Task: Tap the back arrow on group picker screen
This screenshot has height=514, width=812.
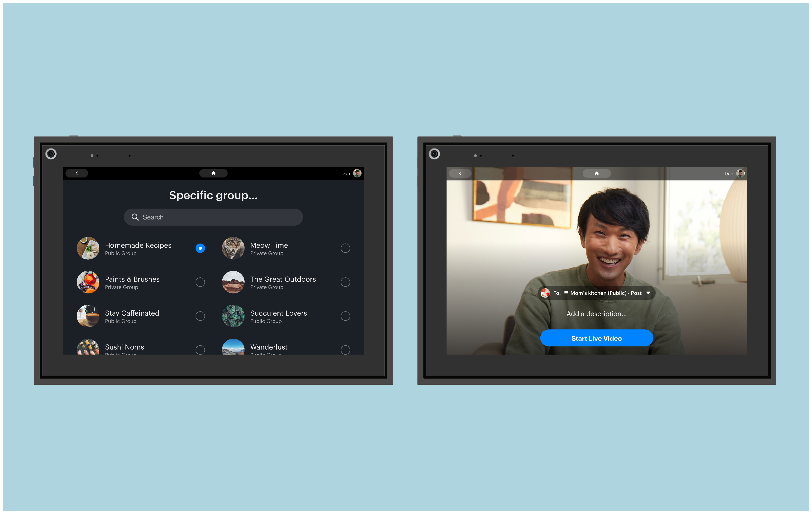Action: point(77,173)
